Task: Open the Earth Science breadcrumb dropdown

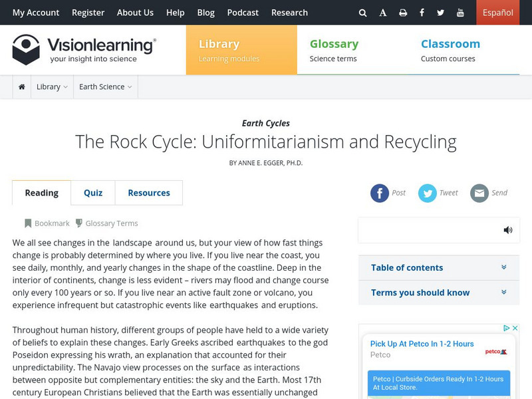Action: 105,87
